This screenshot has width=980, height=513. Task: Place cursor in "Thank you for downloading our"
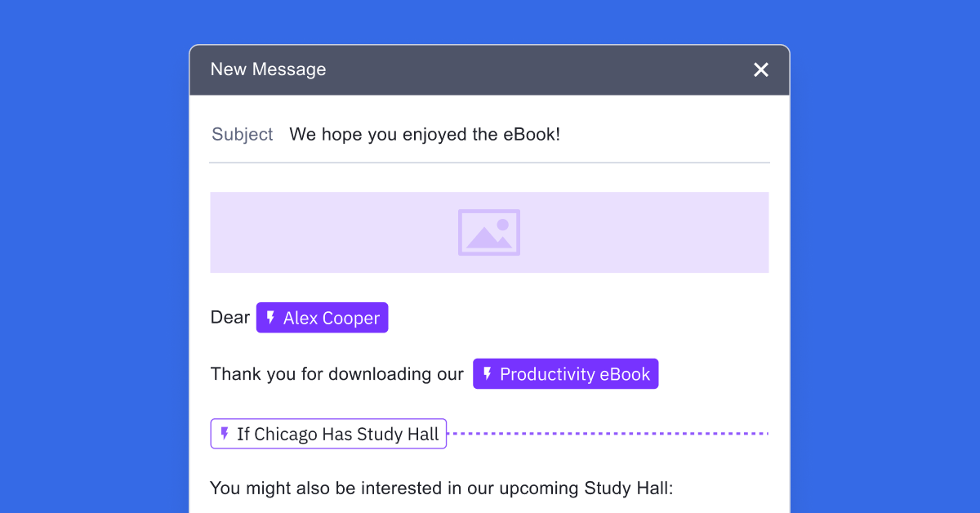[x=336, y=374]
